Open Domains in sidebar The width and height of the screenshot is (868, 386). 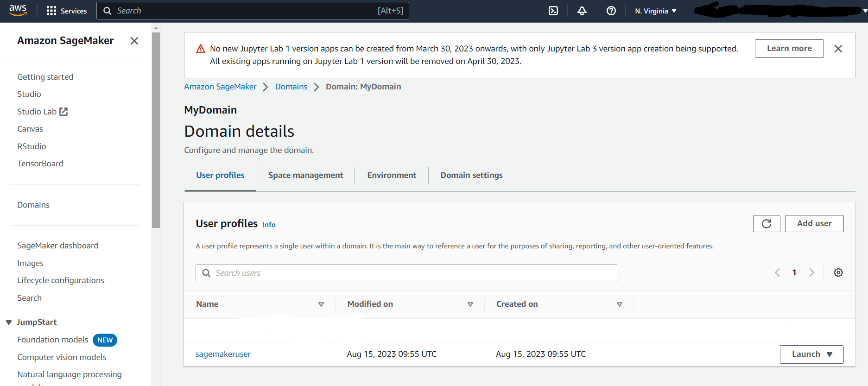pos(33,205)
